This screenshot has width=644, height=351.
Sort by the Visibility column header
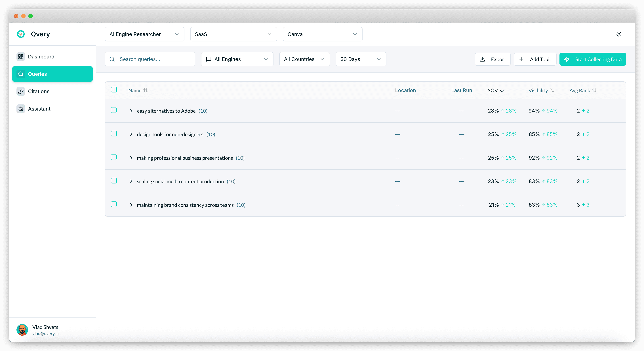[x=541, y=90]
